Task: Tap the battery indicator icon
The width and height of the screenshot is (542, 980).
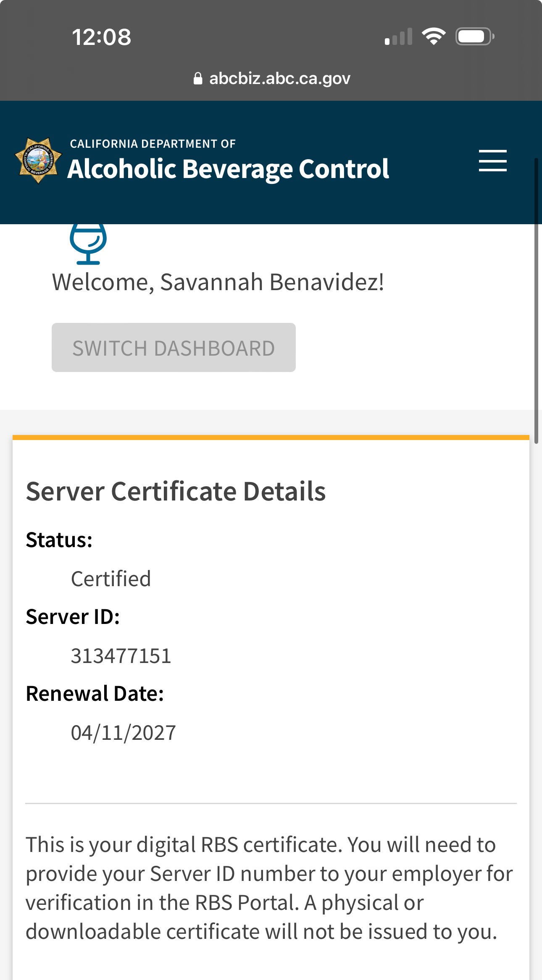Action: pyautogui.click(x=474, y=37)
